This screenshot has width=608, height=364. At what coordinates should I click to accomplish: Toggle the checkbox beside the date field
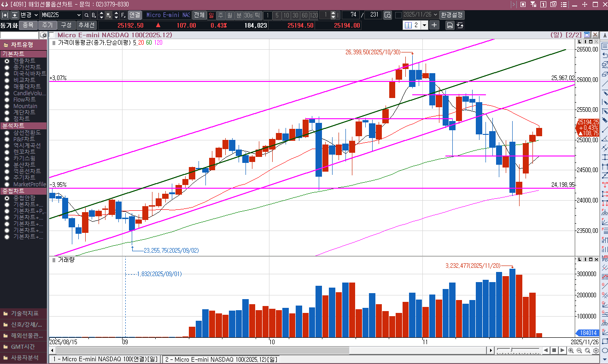tap(398, 15)
